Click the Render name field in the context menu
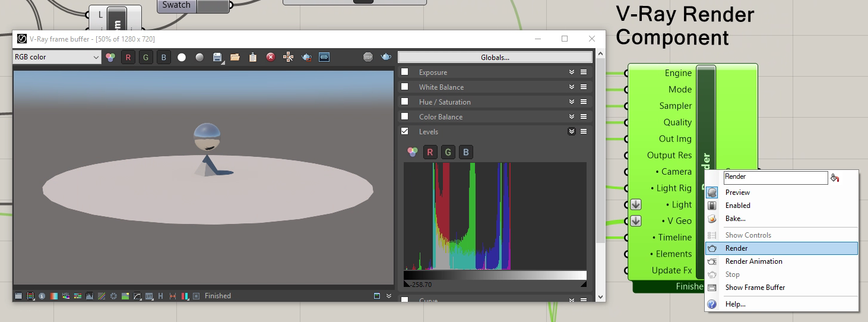This screenshot has height=322, width=868. (775, 177)
